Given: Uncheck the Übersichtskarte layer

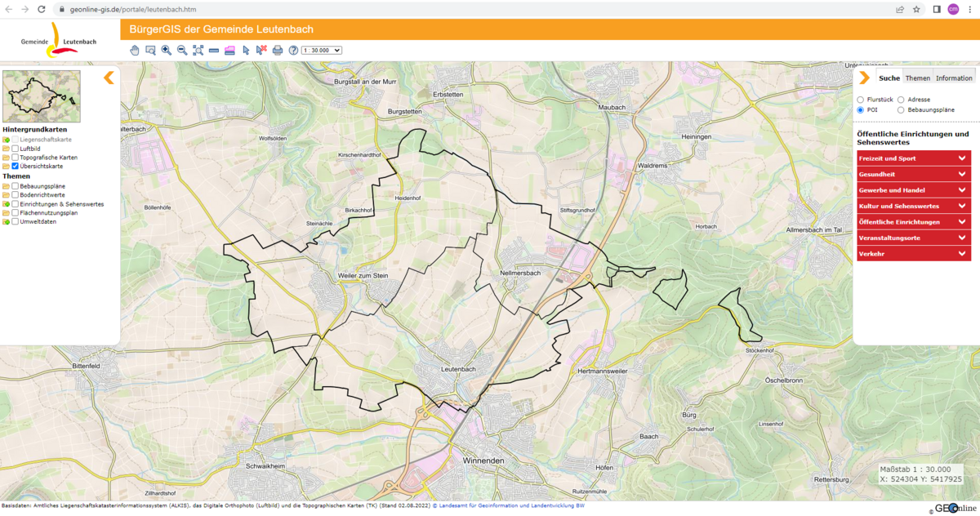Looking at the screenshot, I should pos(15,166).
